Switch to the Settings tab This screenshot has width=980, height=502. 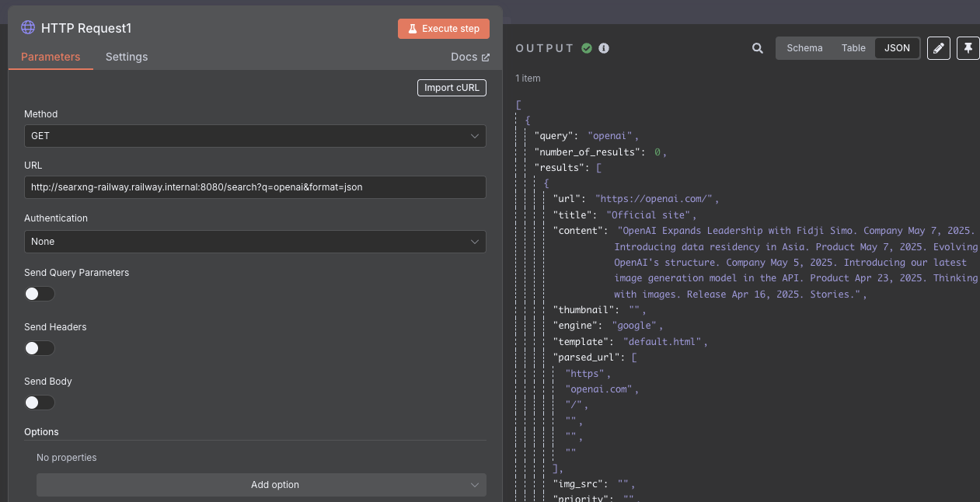coord(126,56)
